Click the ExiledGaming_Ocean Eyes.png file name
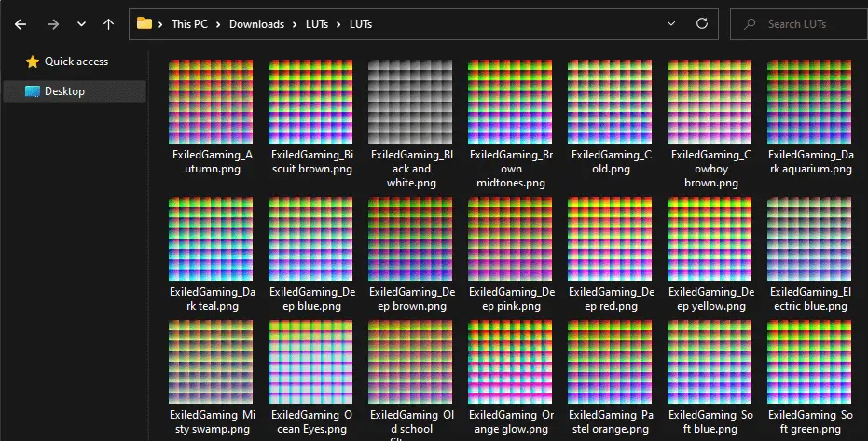868x441 pixels. [x=311, y=421]
